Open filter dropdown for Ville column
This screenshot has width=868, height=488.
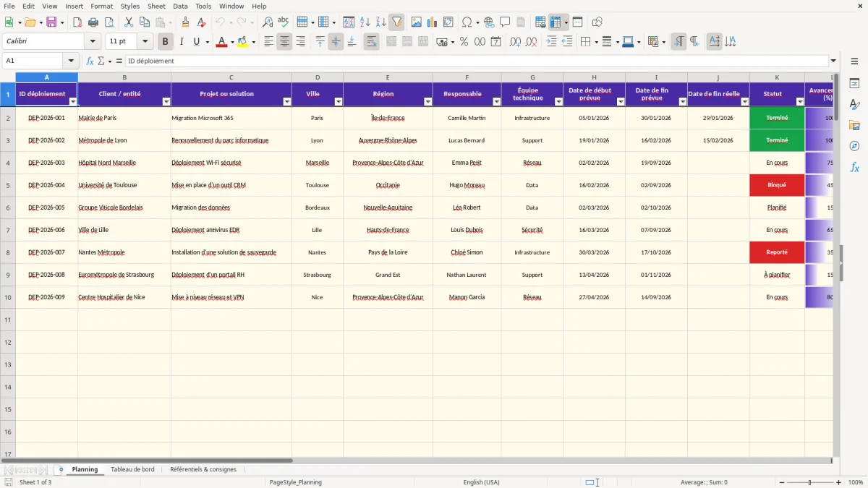338,102
